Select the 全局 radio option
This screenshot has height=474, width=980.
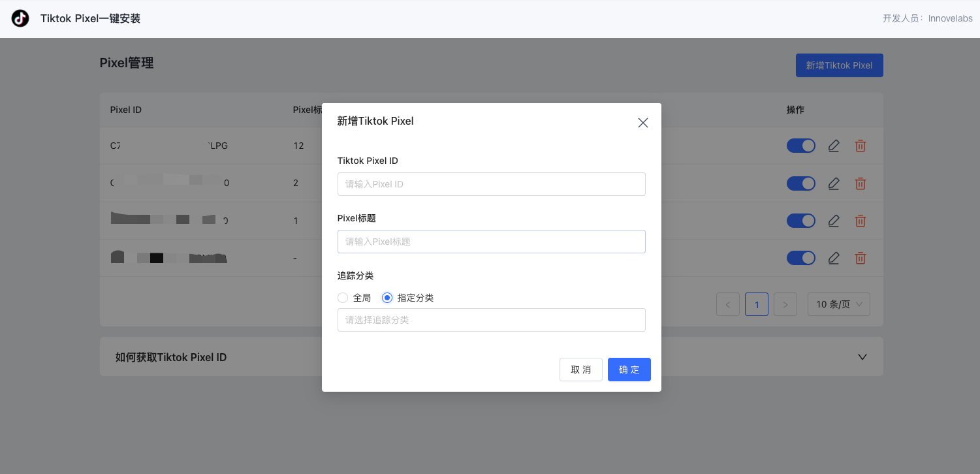(343, 298)
